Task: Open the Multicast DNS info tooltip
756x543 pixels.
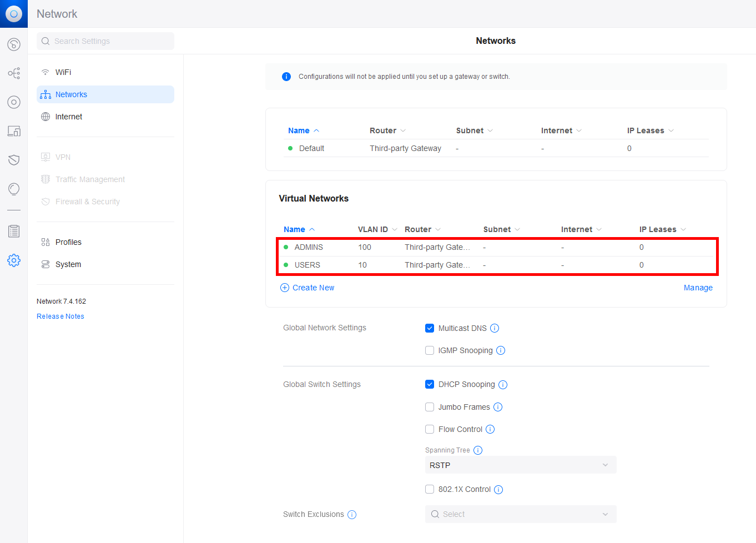Action: pos(495,328)
